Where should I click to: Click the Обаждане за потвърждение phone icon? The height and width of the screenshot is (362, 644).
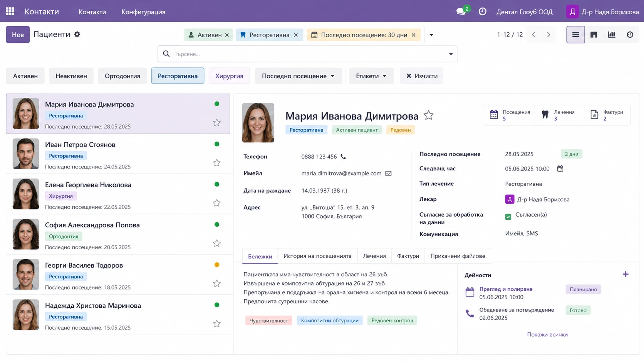[470, 314]
